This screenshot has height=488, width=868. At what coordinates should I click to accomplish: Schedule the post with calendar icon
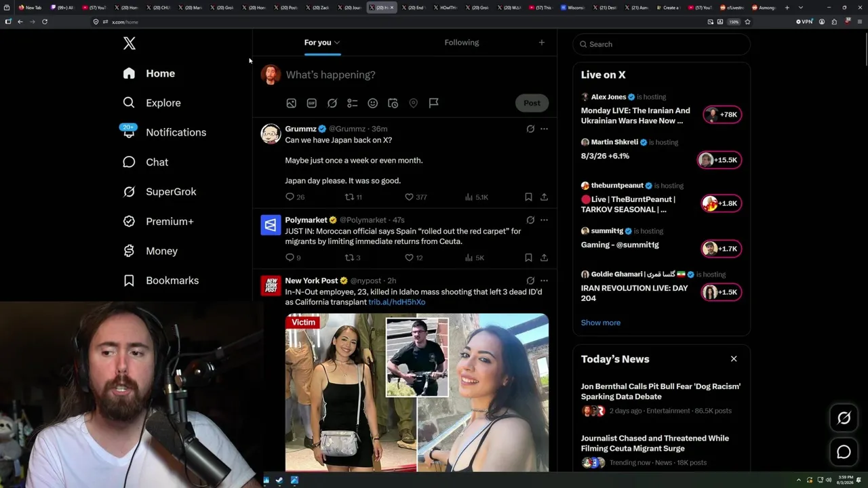(x=393, y=103)
